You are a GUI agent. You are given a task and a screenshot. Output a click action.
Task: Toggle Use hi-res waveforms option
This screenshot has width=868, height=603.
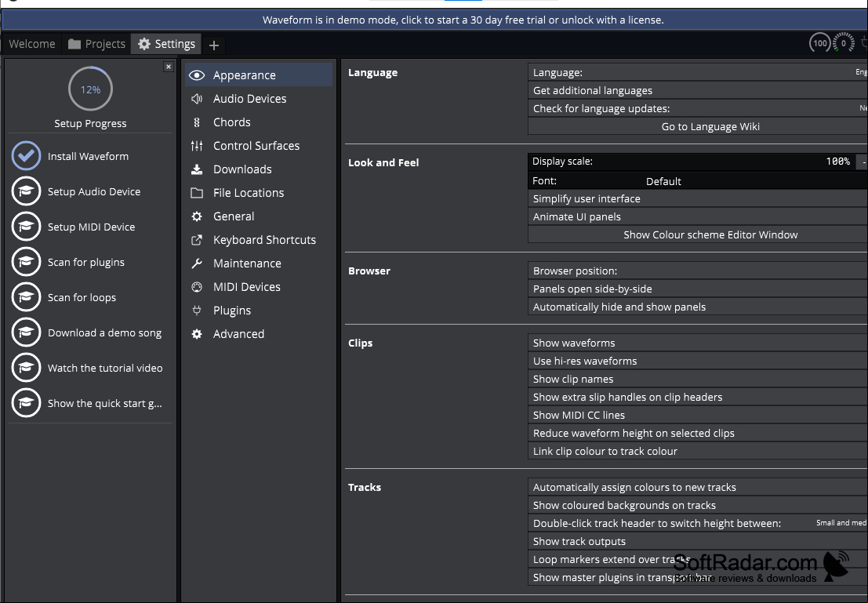tap(698, 361)
